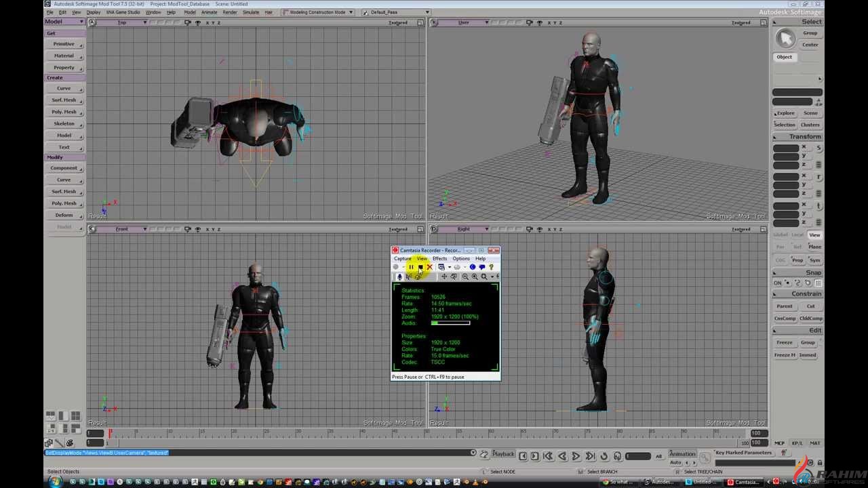
Task: Enable View transform mode
Action: [x=814, y=235]
